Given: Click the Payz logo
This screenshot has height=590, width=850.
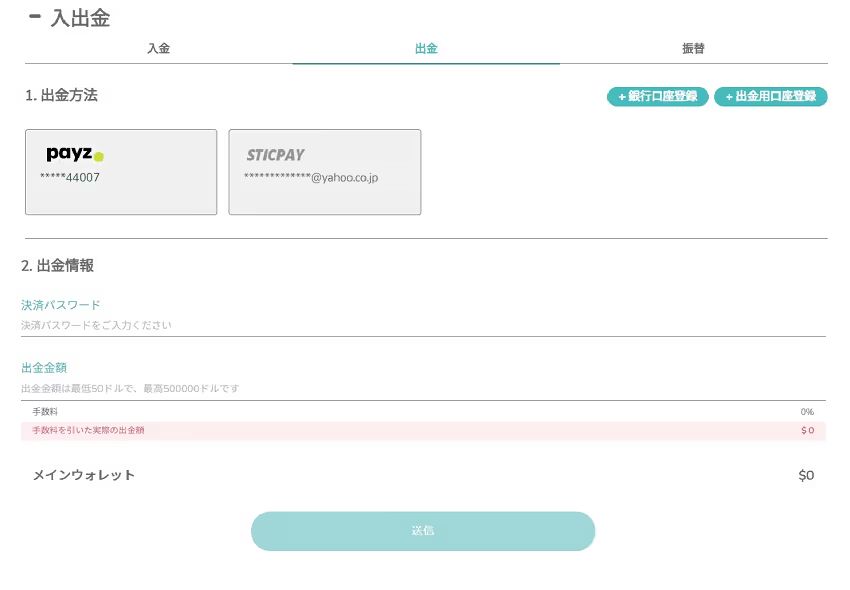Looking at the screenshot, I should [74, 154].
